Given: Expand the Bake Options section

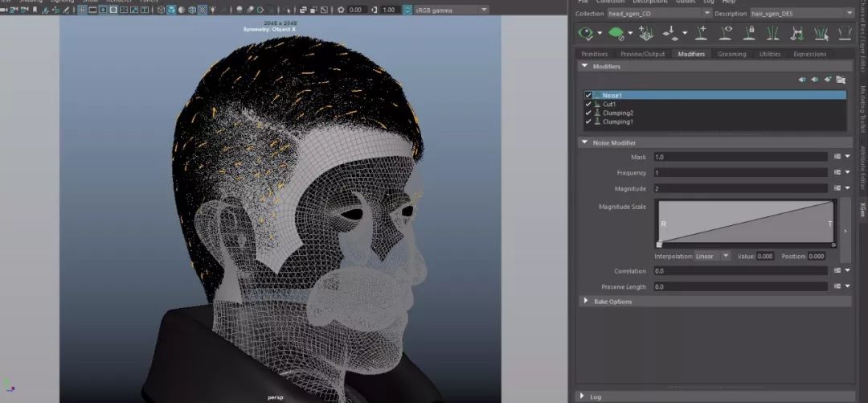Looking at the screenshot, I should pyautogui.click(x=585, y=301).
